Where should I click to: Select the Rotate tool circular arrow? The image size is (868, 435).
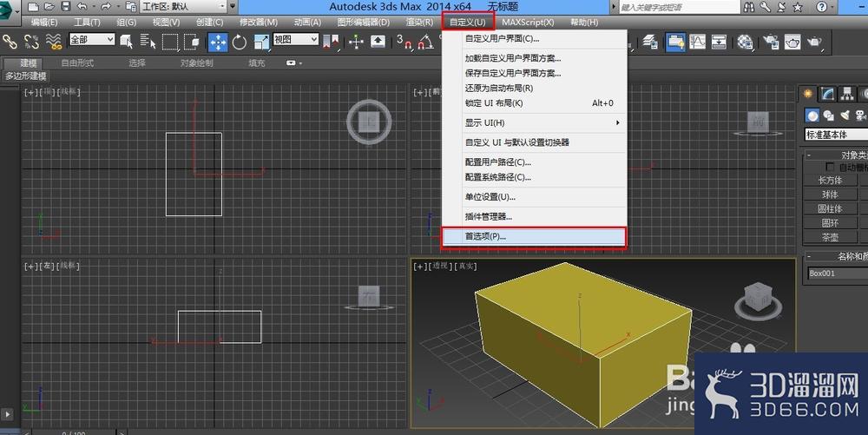(240, 42)
